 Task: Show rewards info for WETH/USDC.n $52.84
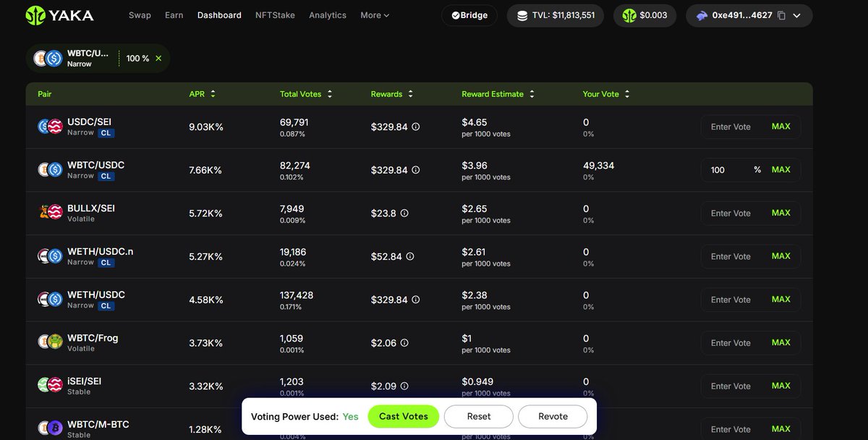pyautogui.click(x=410, y=256)
